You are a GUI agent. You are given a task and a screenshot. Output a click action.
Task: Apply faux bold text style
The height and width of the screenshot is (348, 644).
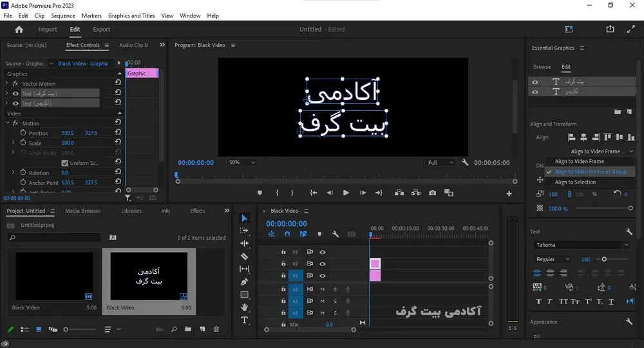coord(538,302)
